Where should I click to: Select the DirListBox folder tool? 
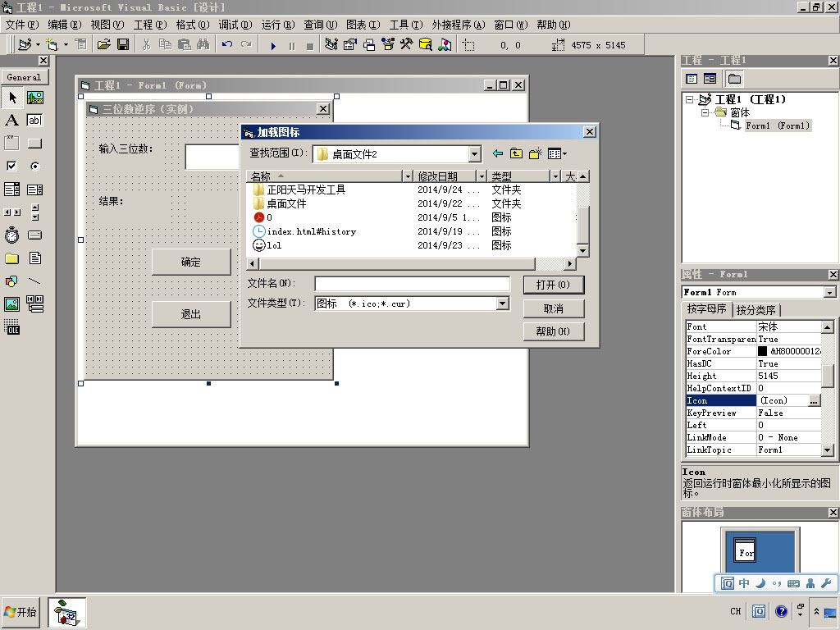(11, 258)
